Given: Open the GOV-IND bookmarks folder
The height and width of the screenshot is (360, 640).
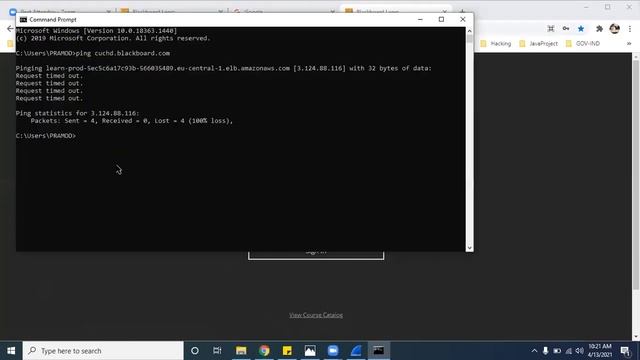Looking at the screenshot, I should [582, 44].
